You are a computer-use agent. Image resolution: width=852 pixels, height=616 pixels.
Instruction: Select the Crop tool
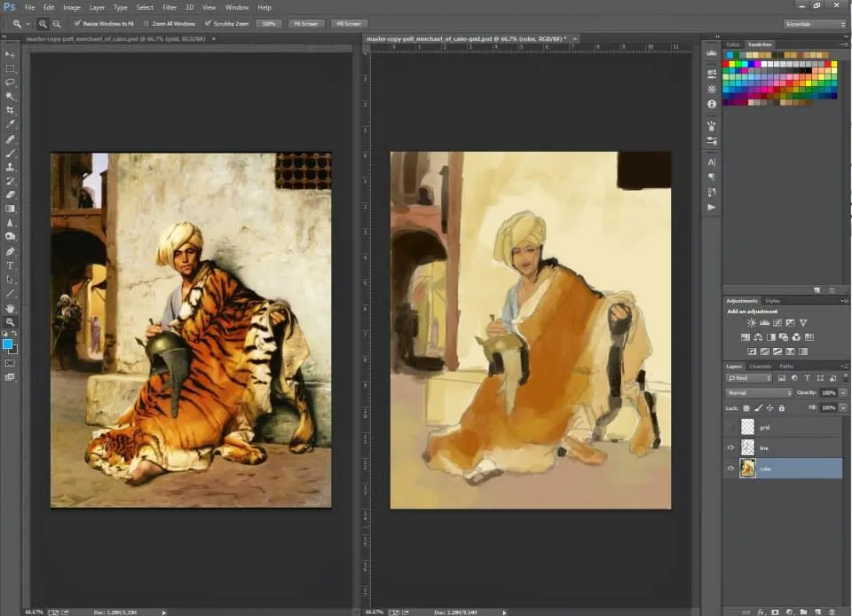point(10,110)
